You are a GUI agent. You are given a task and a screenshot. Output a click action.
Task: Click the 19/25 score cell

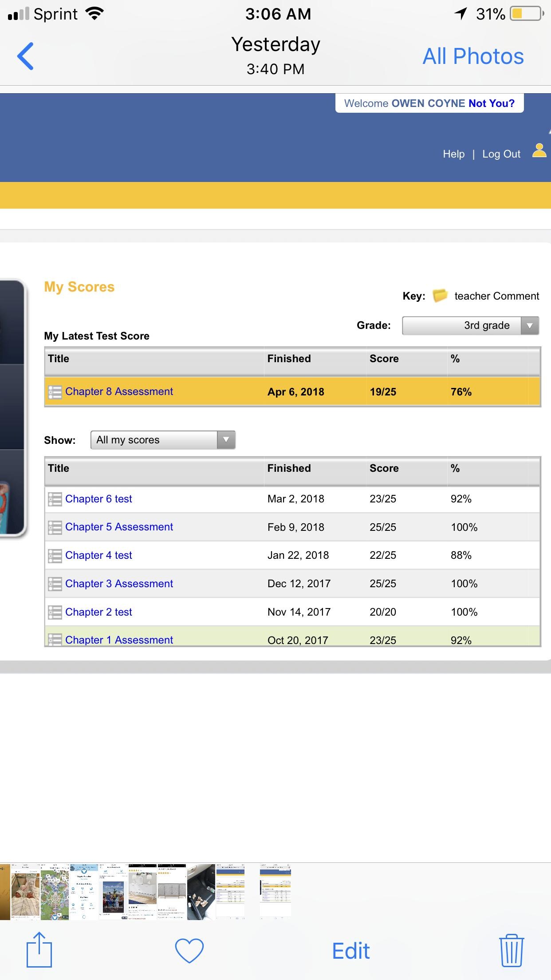coord(383,392)
